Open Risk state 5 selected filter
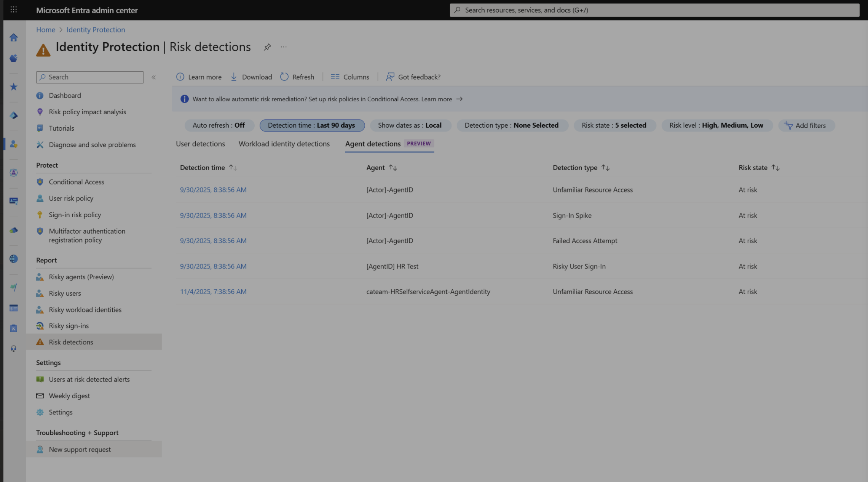The height and width of the screenshot is (482, 868). point(614,125)
